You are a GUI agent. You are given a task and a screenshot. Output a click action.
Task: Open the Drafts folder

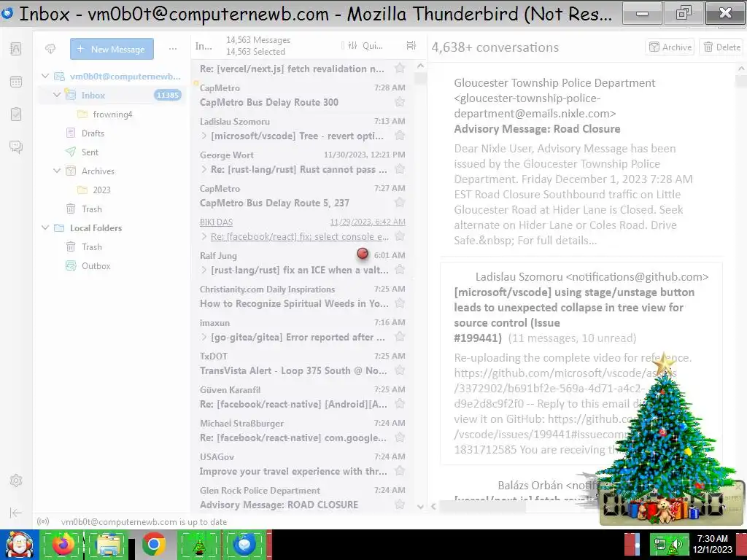click(111, 133)
